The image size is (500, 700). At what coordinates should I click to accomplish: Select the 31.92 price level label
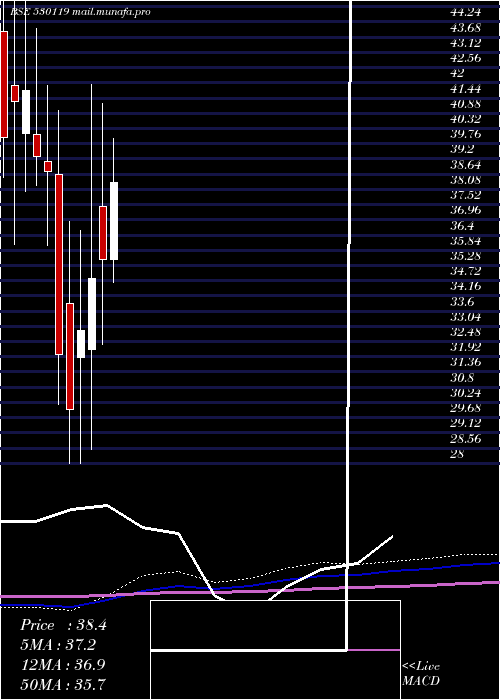pyautogui.click(x=466, y=347)
